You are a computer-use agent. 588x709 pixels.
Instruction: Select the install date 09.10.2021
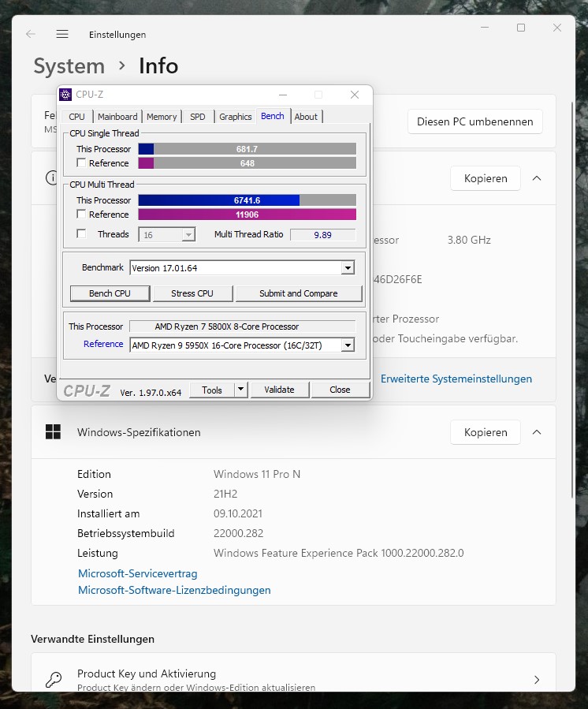(238, 513)
